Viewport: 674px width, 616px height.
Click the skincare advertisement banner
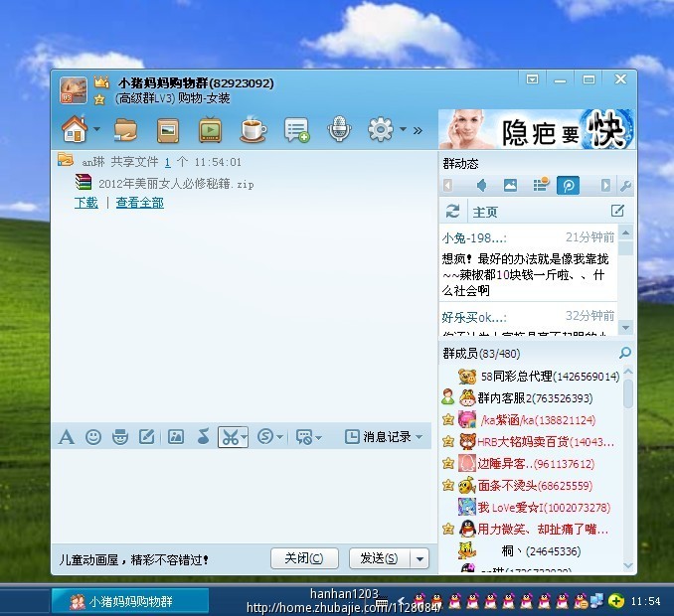537,129
